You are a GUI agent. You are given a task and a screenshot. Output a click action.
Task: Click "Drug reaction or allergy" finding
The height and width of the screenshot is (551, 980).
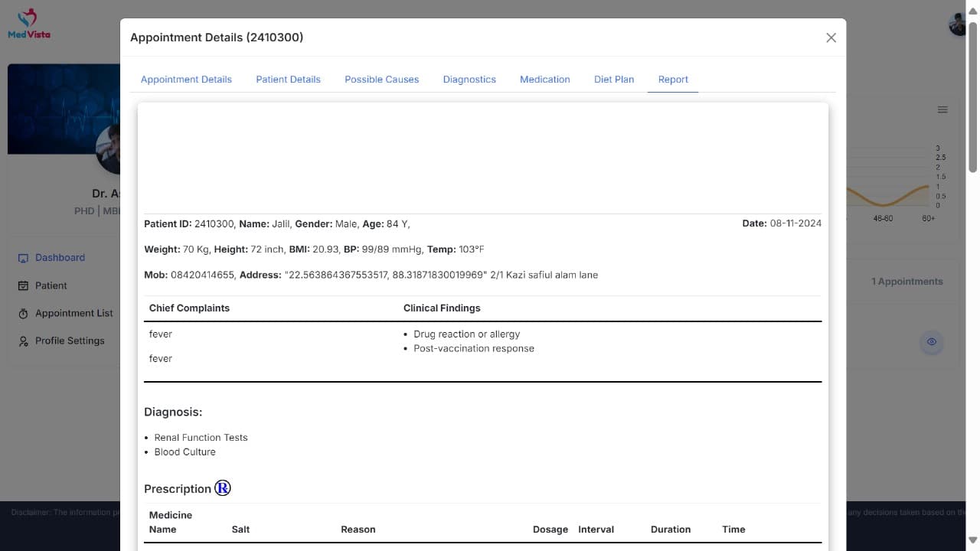pyautogui.click(x=466, y=334)
